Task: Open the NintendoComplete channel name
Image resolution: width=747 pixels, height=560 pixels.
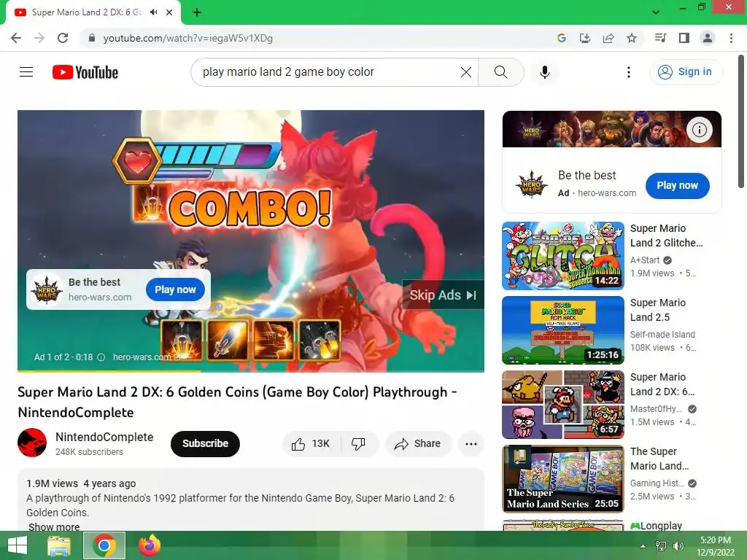Action: [x=104, y=437]
